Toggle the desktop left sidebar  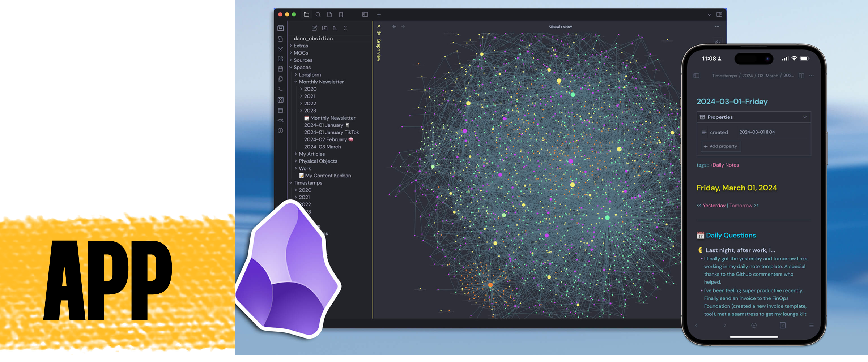point(365,14)
